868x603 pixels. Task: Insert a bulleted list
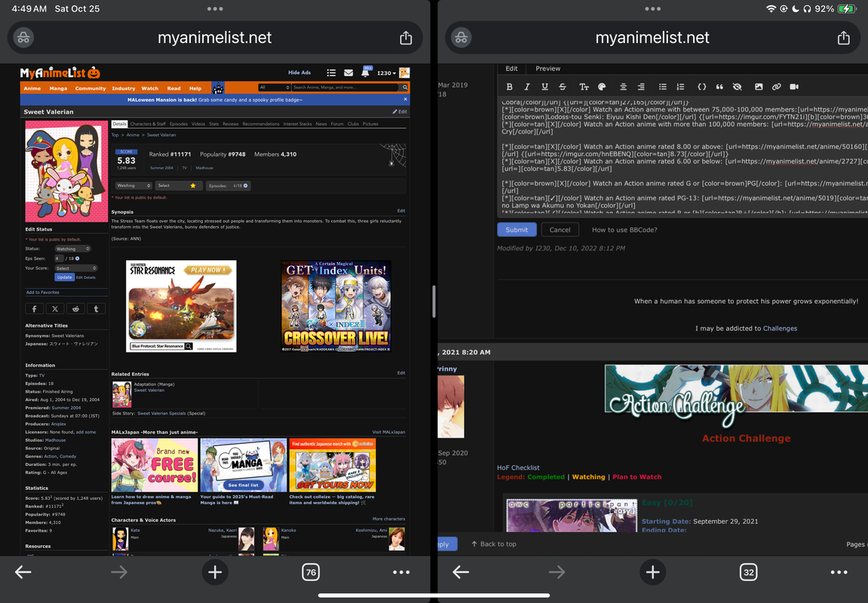tap(663, 87)
